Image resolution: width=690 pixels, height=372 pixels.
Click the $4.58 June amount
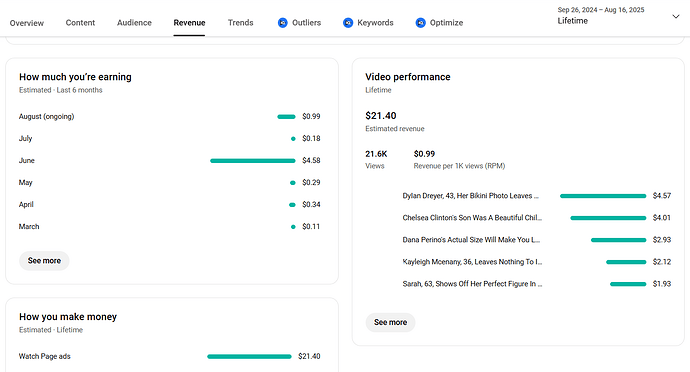[311, 160]
